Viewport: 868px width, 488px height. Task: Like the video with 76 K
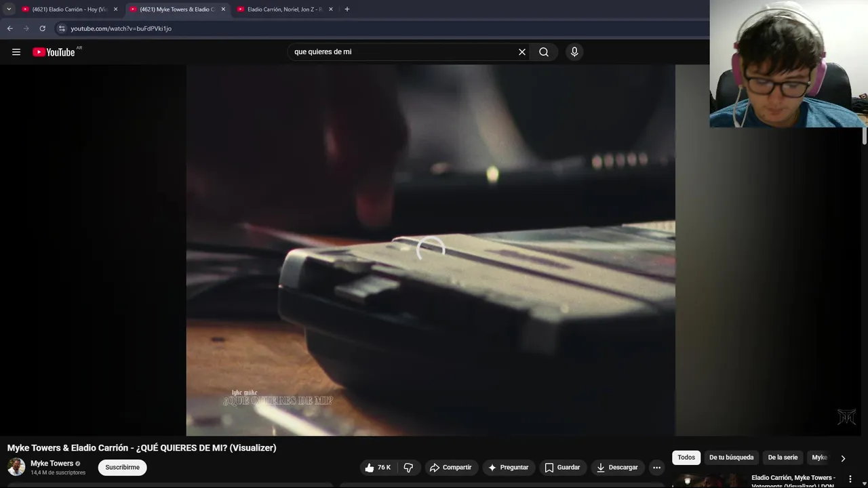coord(378,468)
